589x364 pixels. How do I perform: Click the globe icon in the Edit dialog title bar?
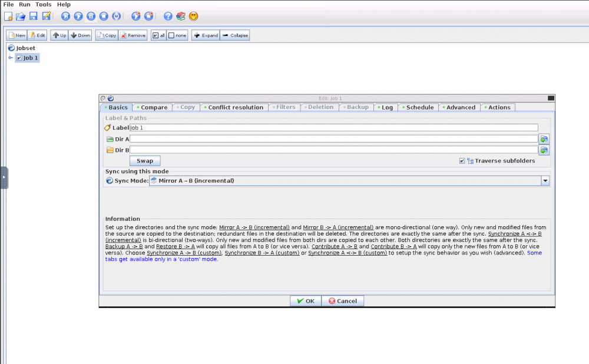click(x=111, y=98)
